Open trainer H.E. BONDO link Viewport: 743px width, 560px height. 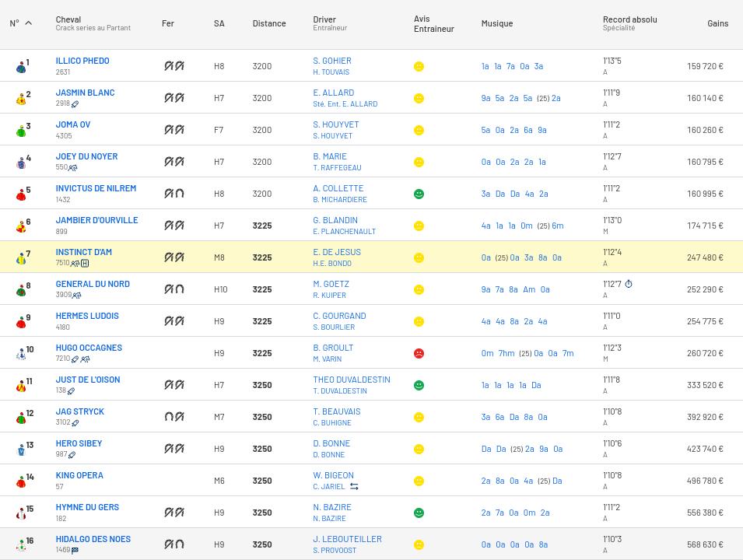332,264
